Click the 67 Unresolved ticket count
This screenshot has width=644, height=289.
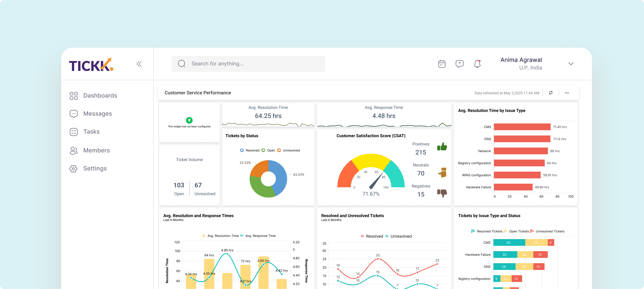(198, 185)
